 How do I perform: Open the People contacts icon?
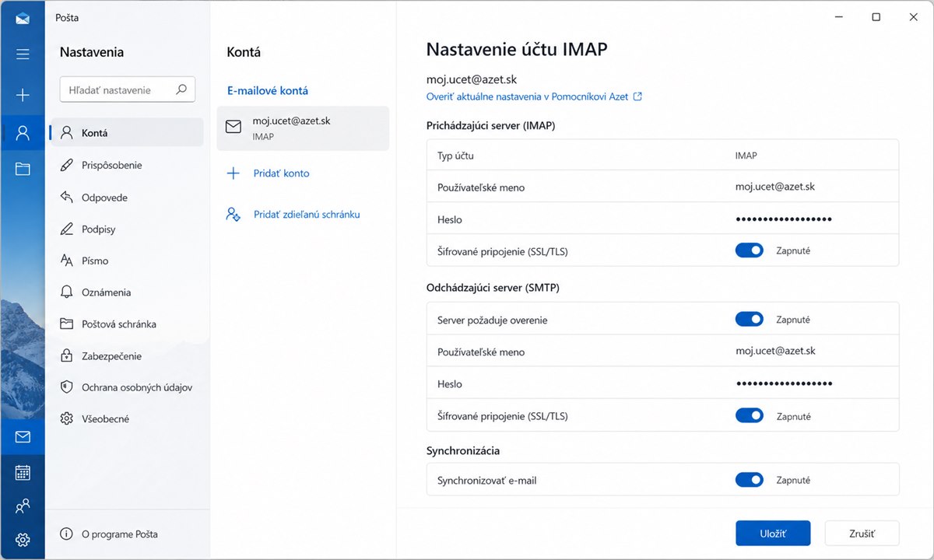tap(23, 506)
